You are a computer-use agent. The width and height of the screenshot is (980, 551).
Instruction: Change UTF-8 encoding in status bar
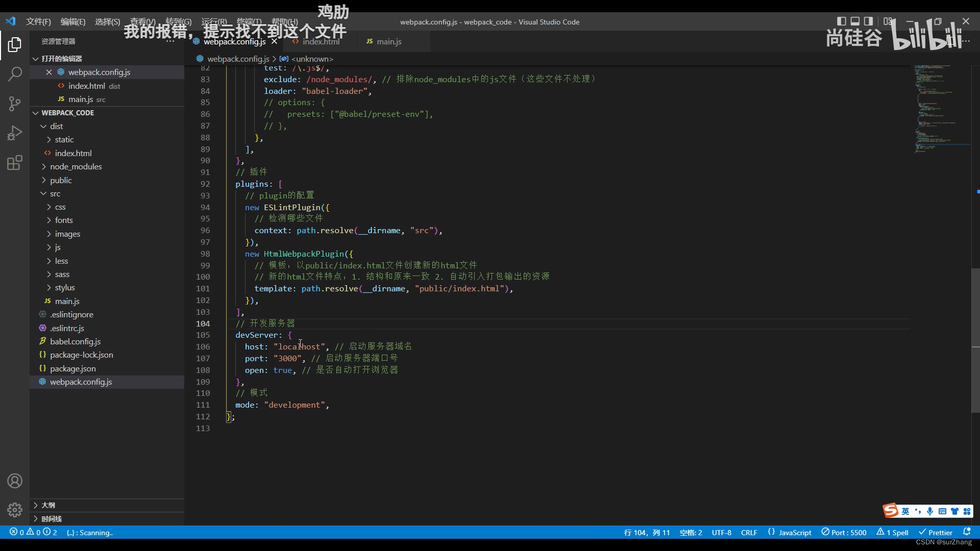(721, 532)
